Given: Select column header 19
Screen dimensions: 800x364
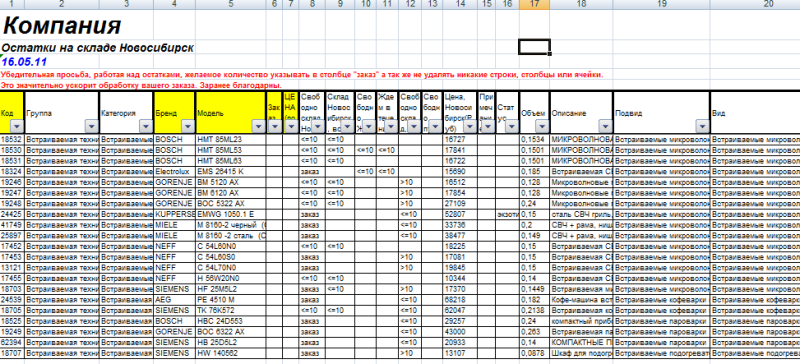Looking at the screenshot, I should (662, 4).
